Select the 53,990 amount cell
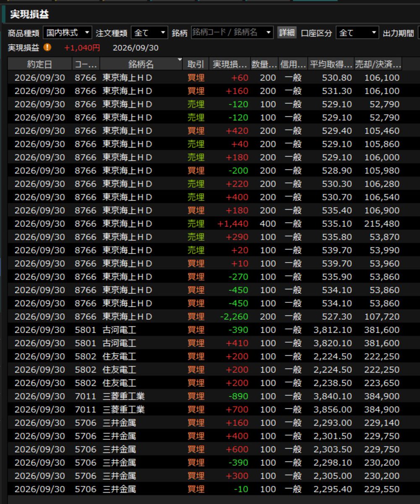The height and width of the screenshot is (504, 420). (x=384, y=250)
